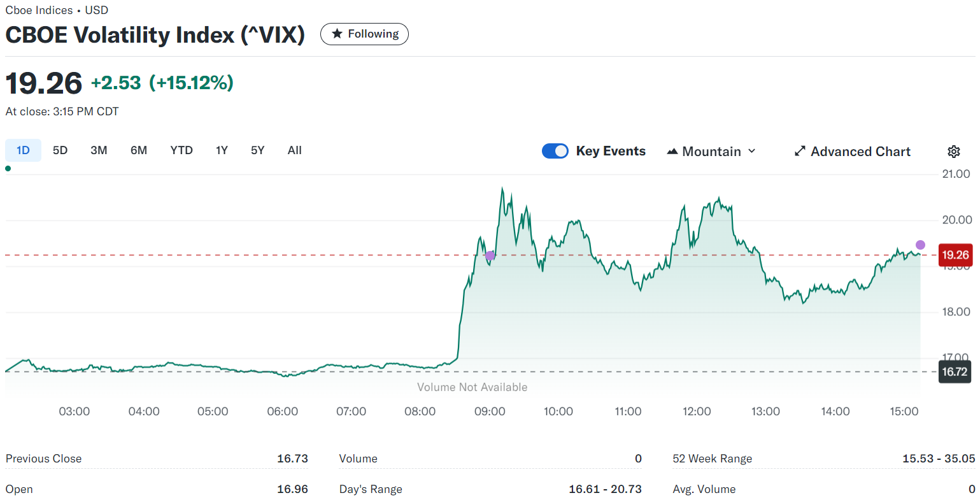The height and width of the screenshot is (500, 980).
Task: Click the 12:00 time axis label
Action: coord(697,411)
